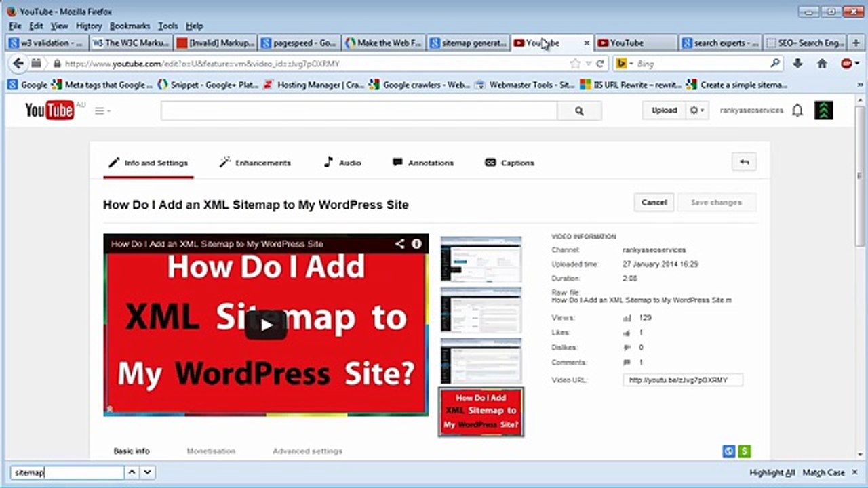The image size is (868, 488).
Task: Toggle Match Case in find bar
Action: tap(823, 472)
